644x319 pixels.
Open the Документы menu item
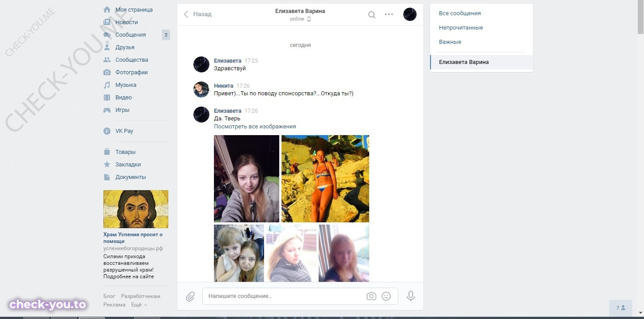pos(131,177)
